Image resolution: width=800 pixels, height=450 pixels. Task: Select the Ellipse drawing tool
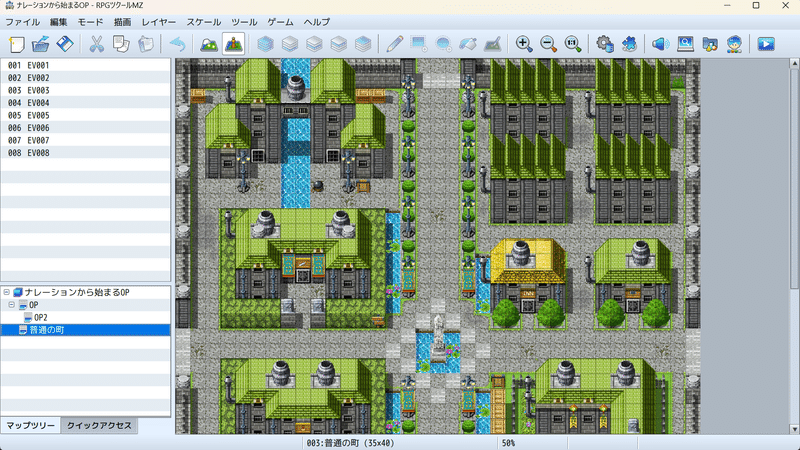(443, 44)
